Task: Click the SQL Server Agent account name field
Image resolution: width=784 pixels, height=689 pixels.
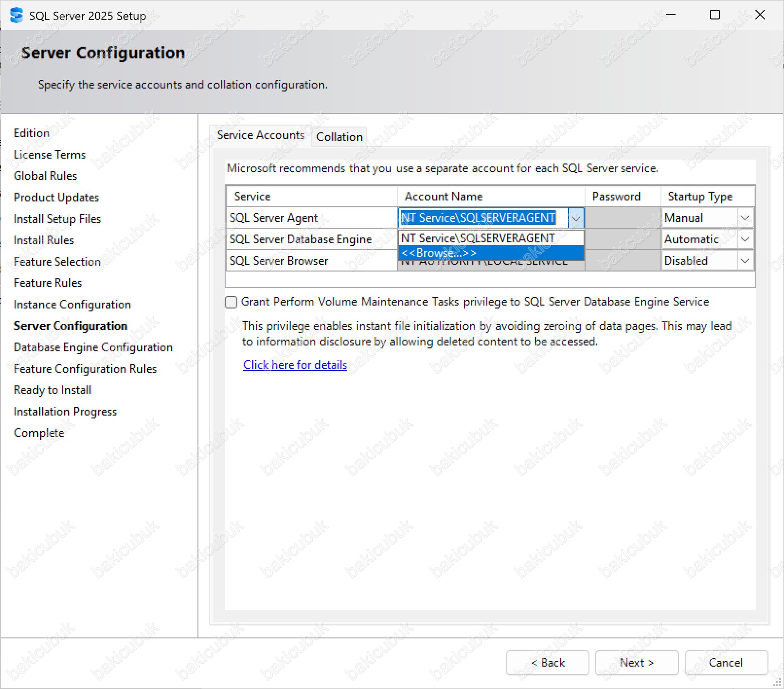Action: click(x=482, y=218)
